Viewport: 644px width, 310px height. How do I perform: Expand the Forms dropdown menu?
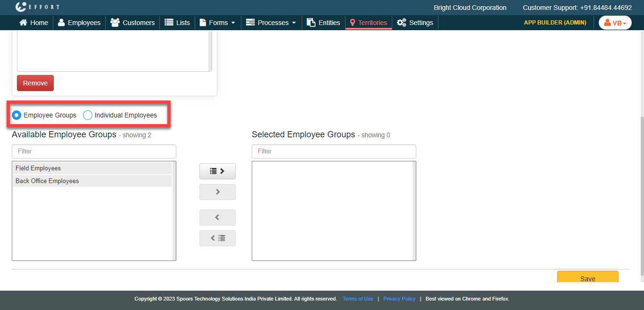pyautogui.click(x=217, y=23)
